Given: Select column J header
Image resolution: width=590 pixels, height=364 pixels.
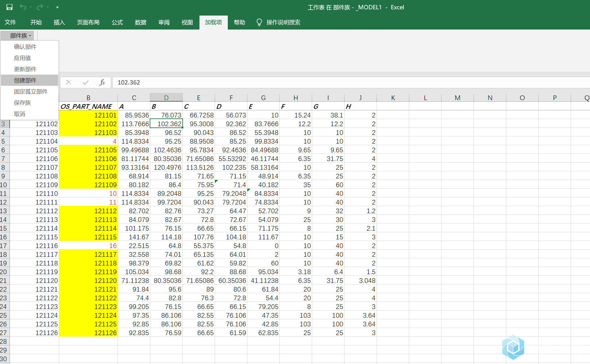Looking at the screenshot, I should tap(361, 98).
